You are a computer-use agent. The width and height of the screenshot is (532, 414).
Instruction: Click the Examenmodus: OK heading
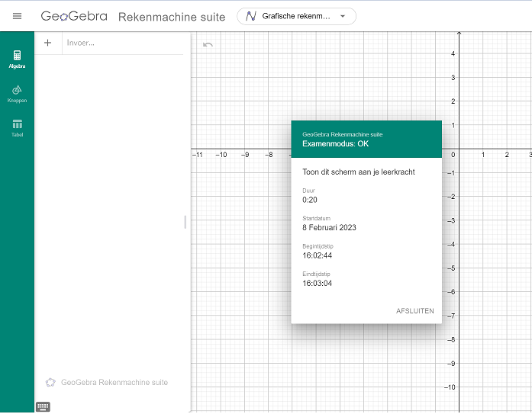pos(335,143)
